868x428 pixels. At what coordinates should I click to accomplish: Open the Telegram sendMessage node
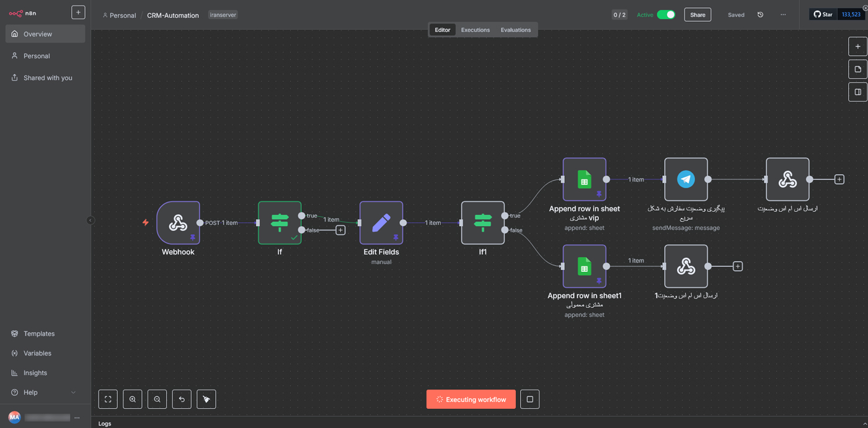point(686,180)
